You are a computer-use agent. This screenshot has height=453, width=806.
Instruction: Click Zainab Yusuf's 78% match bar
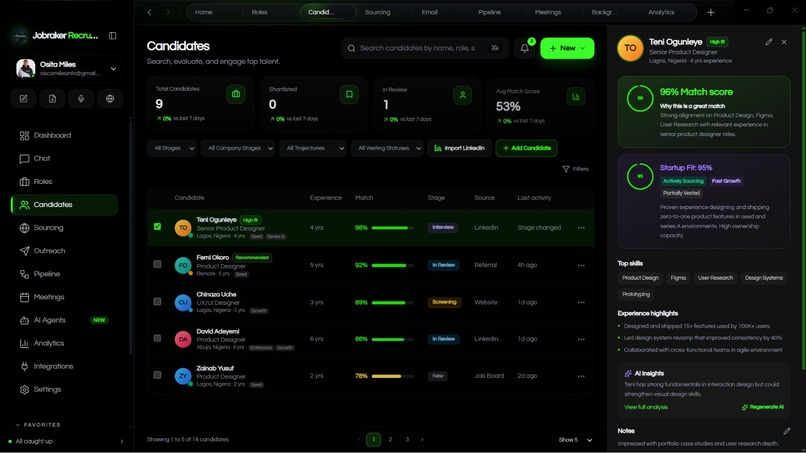coord(392,376)
